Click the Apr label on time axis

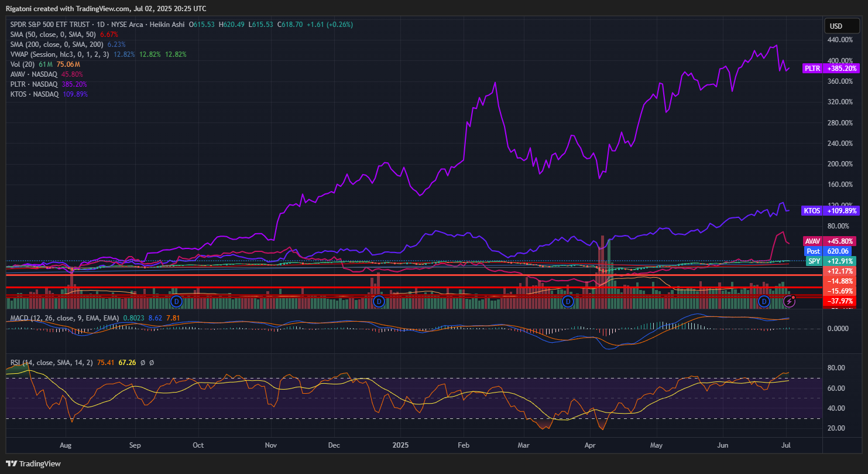(590, 445)
